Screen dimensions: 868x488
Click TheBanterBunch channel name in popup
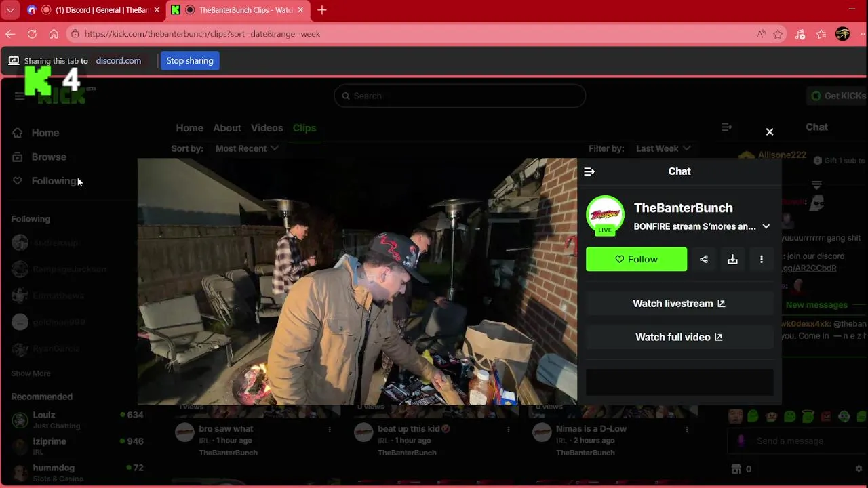coord(683,208)
